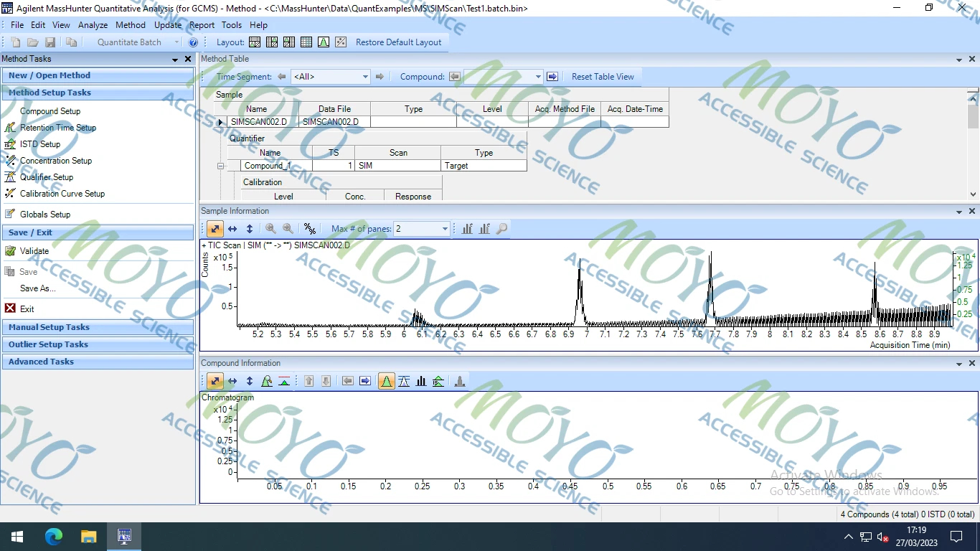Image resolution: width=980 pixels, height=551 pixels.
Task: Select the calibration curve Layout icon
Action: pos(341,42)
